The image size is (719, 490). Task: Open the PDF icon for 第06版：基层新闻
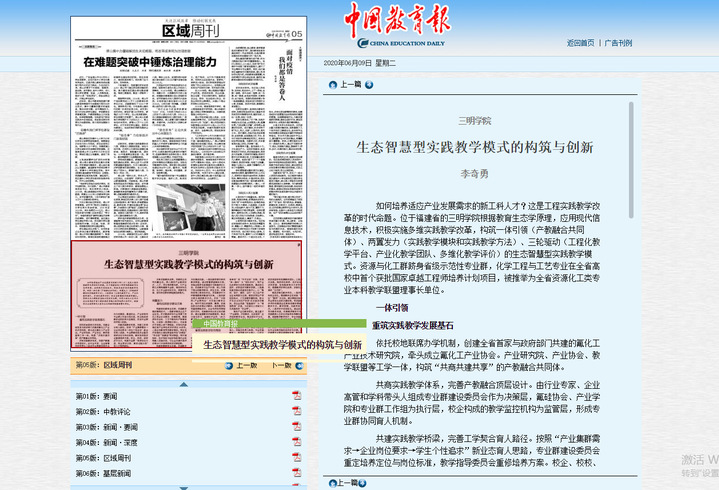click(x=297, y=473)
